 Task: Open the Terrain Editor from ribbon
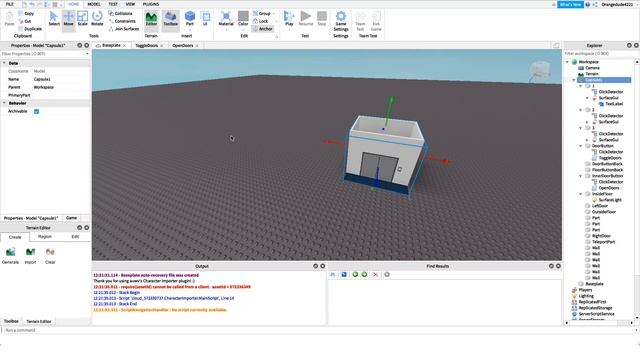151,19
